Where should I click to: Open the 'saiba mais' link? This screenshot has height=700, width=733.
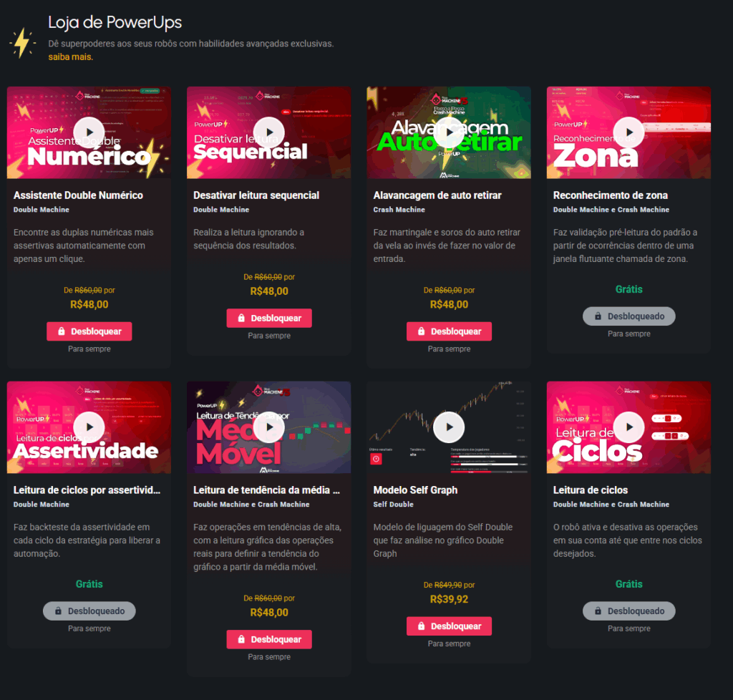[x=71, y=57]
